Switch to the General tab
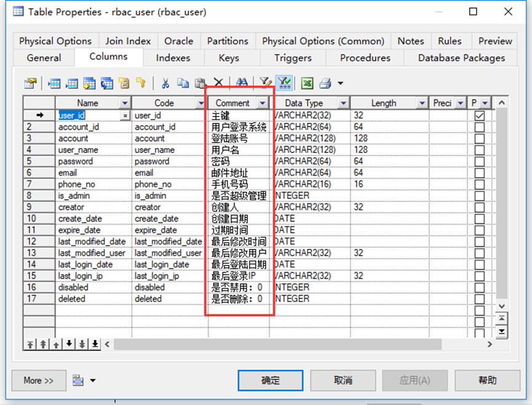532x405 pixels. [44, 58]
